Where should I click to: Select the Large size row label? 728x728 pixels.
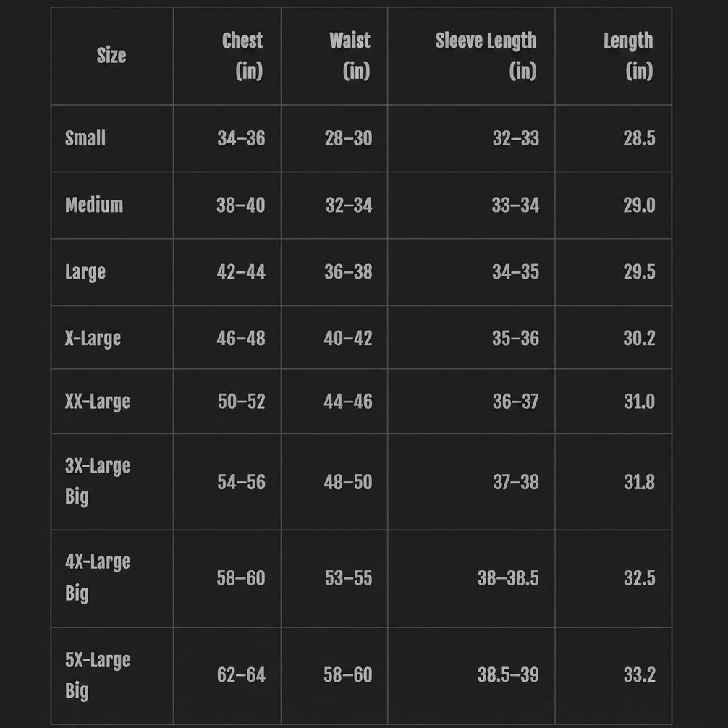tap(85, 272)
